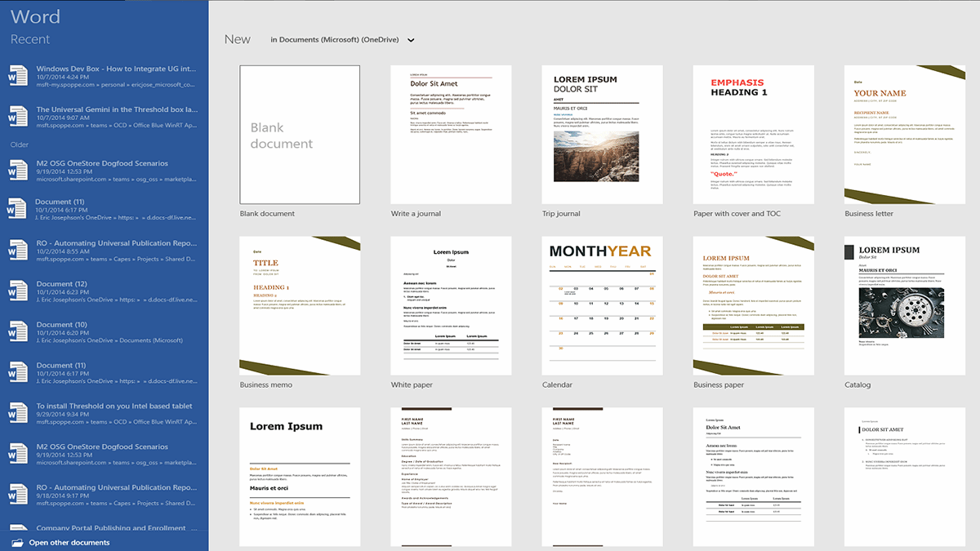
Task: Choose the Trip journal template
Action: click(x=602, y=135)
